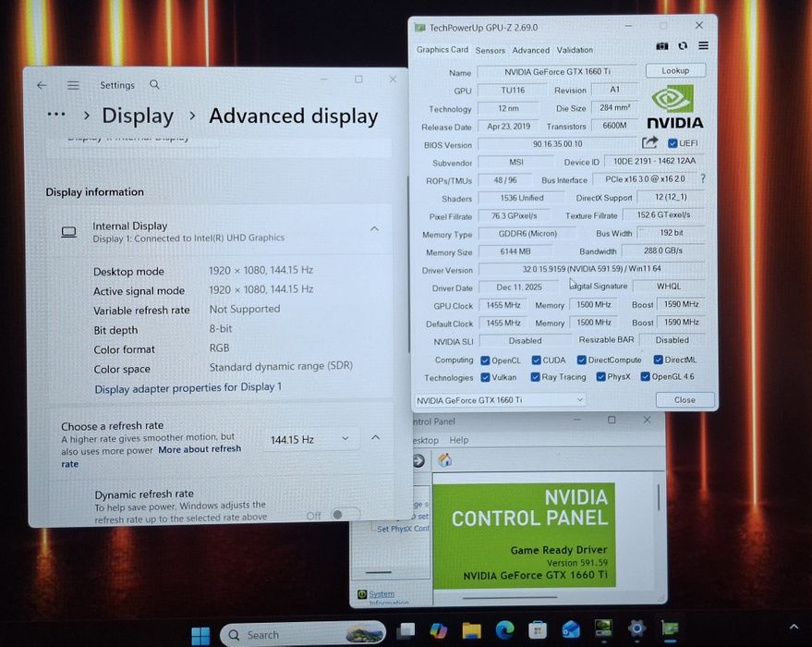Open File Explorer from taskbar
This screenshot has height=647, width=812.
coord(471,630)
